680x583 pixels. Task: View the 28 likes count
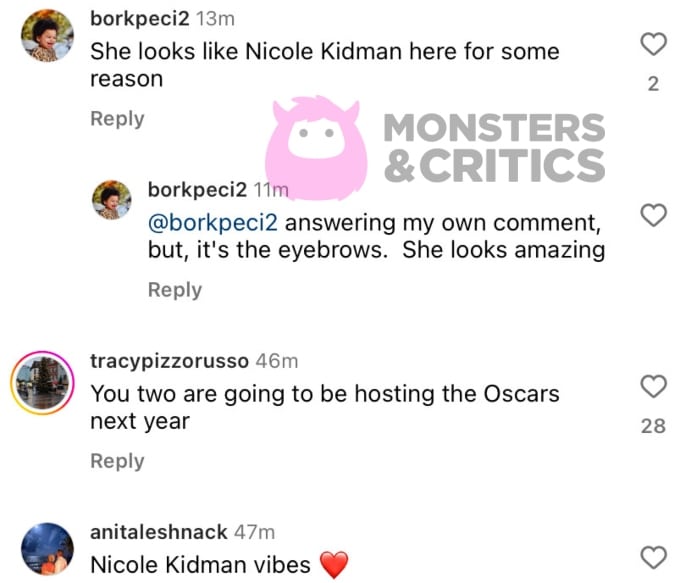point(653,427)
